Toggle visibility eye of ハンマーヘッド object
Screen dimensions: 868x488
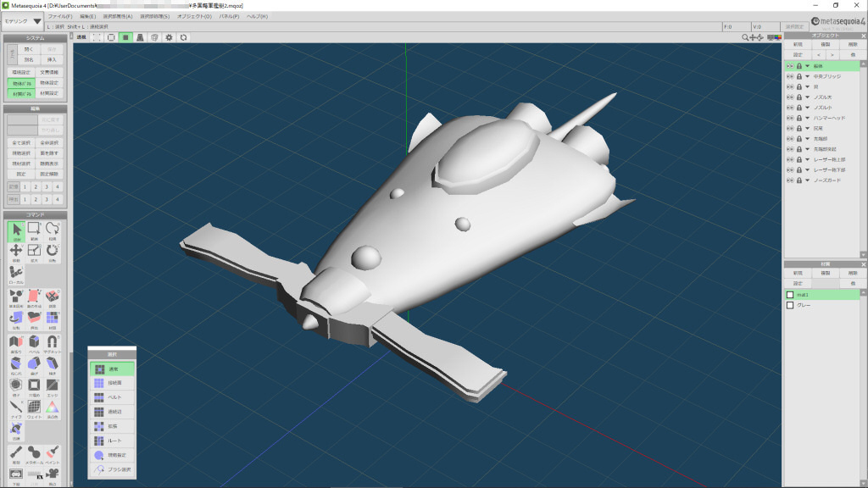tap(790, 118)
